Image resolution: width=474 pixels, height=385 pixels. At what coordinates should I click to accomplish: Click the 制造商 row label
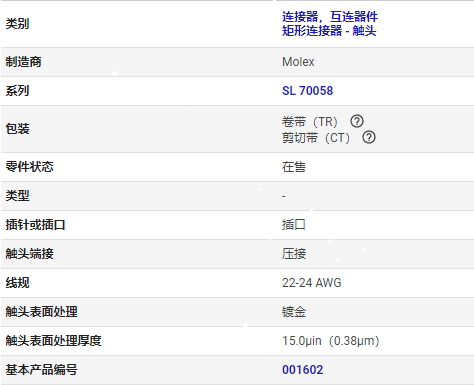pyautogui.click(x=23, y=62)
